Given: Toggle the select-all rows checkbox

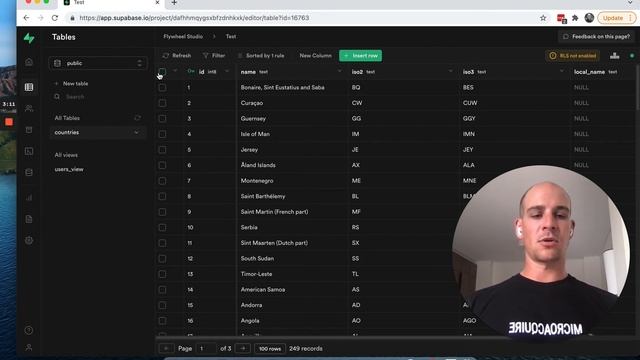Looking at the screenshot, I should click(162, 72).
